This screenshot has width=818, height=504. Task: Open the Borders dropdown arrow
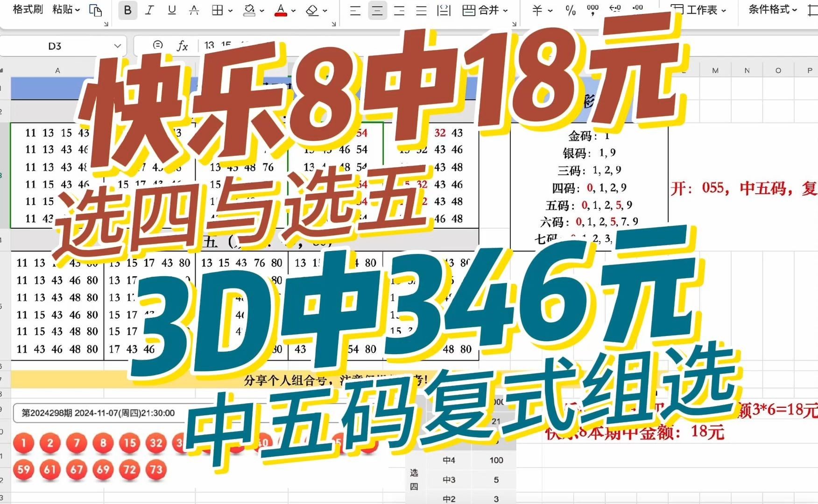point(231,10)
